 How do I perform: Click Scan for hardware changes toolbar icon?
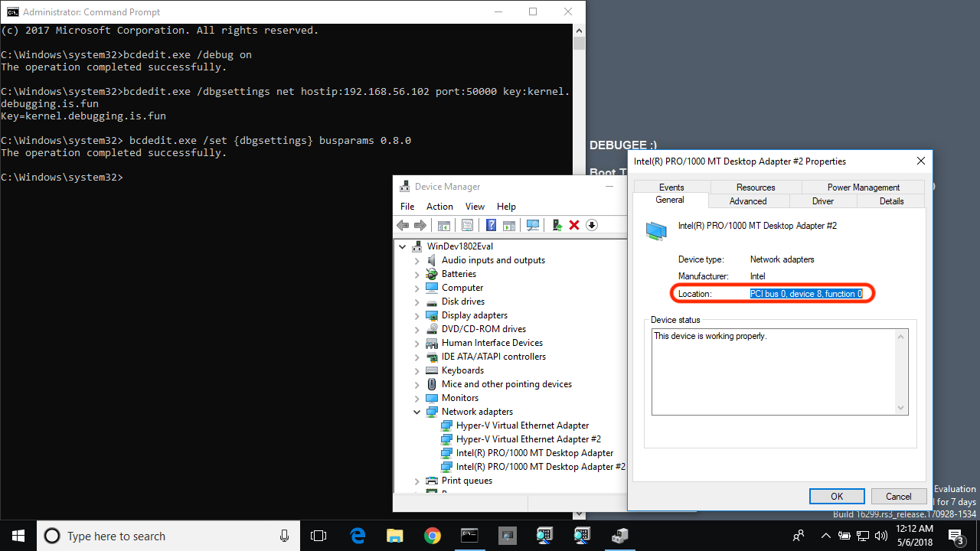click(533, 225)
